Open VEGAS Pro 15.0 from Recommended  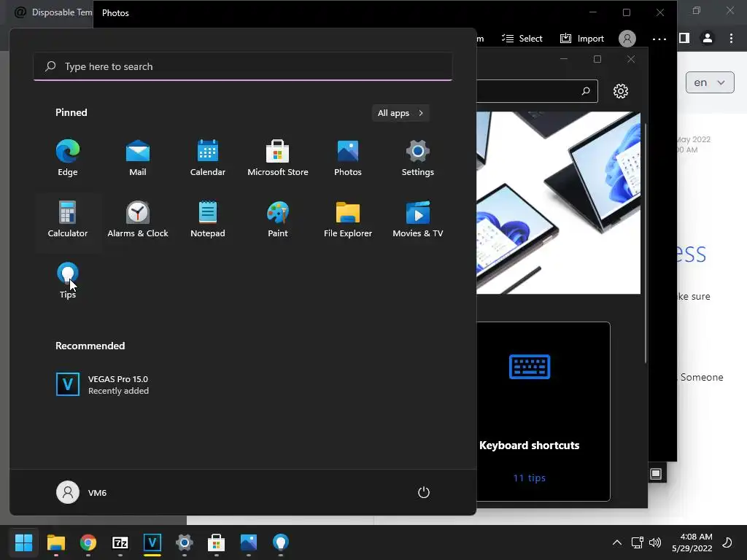coord(102,384)
